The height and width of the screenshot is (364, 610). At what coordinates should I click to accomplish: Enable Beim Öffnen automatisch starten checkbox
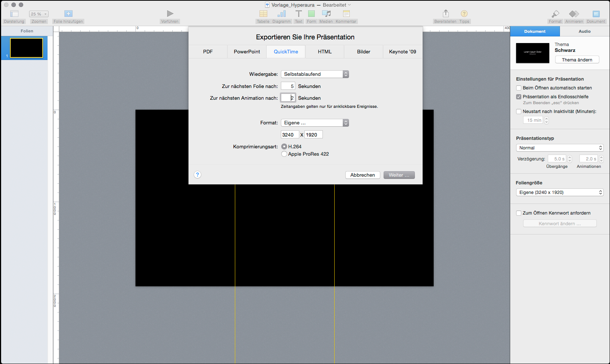519,88
